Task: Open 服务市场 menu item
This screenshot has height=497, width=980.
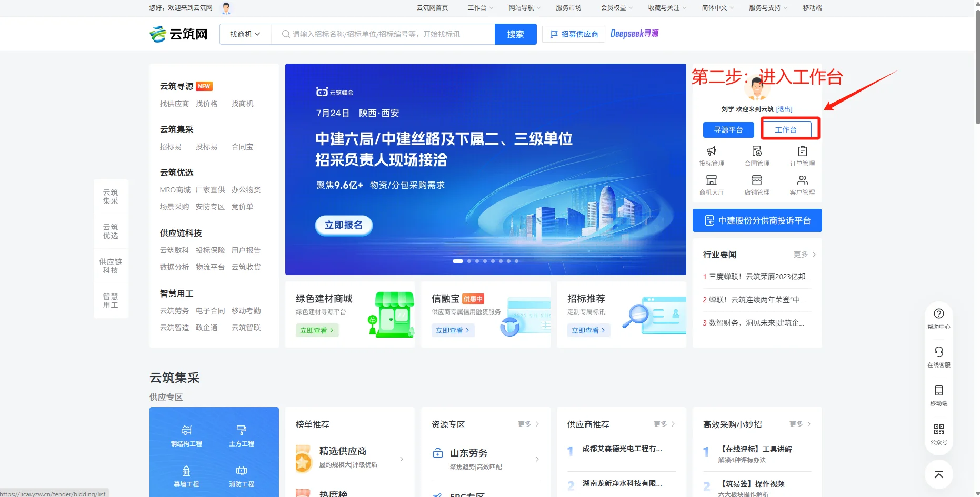Action: [x=568, y=8]
